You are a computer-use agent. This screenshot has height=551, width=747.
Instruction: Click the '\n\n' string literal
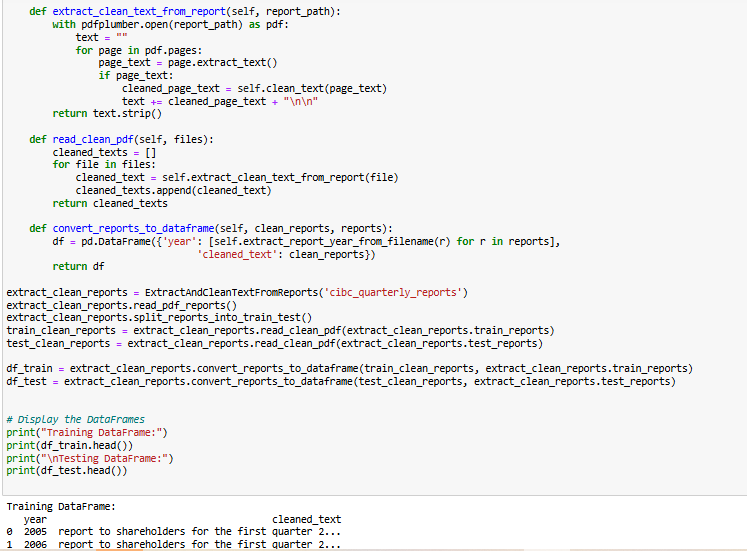point(301,101)
